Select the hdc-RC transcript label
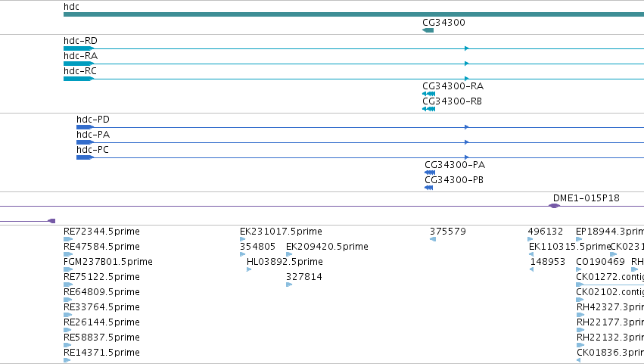Image resolution: width=644 pixels, height=364 pixels. coord(80,71)
